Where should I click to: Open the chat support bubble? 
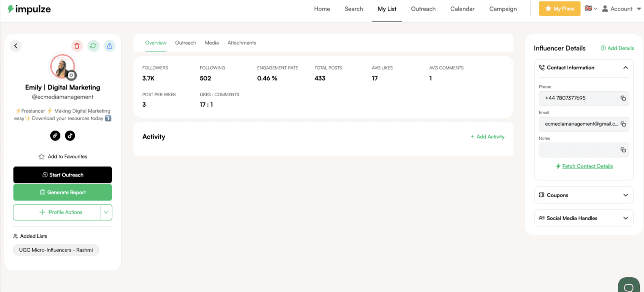click(x=629, y=286)
